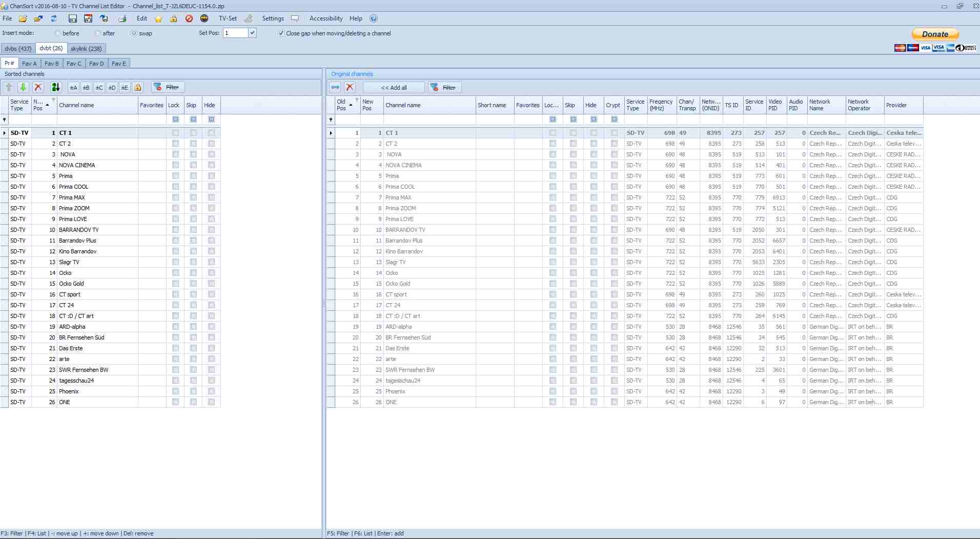Click the Frequency (MHz) column header
Image resolution: width=980 pixels, height=539 pixels.
pyautogui.click(x=662, y=105)
